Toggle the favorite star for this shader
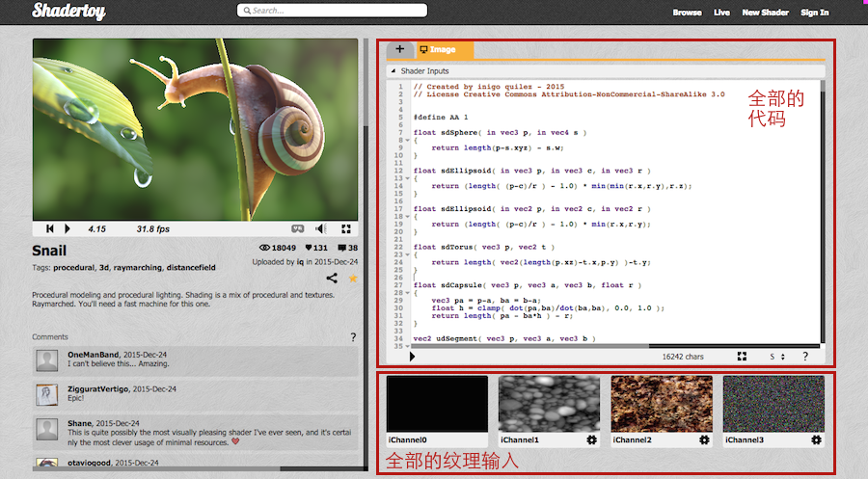 (352, 279)
